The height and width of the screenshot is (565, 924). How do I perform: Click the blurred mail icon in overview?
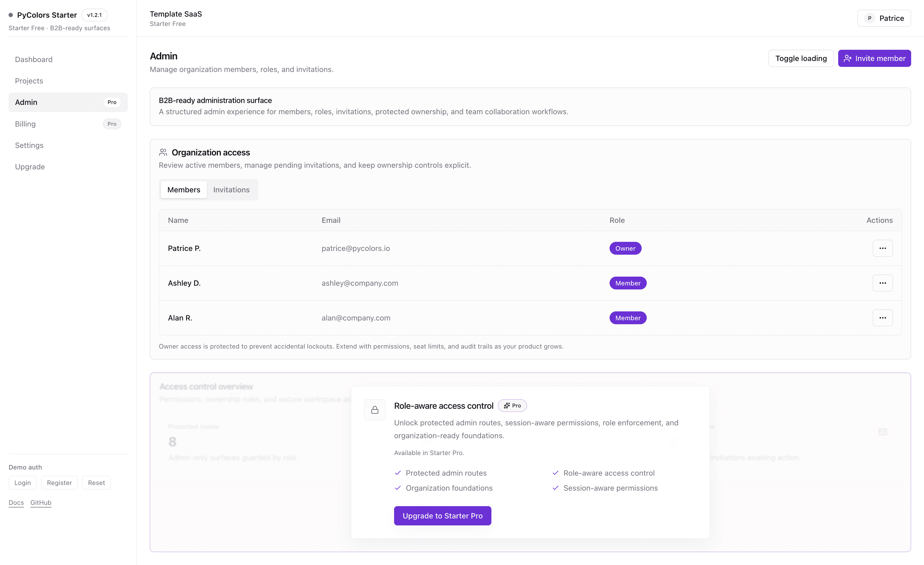(x=883, y=432)
